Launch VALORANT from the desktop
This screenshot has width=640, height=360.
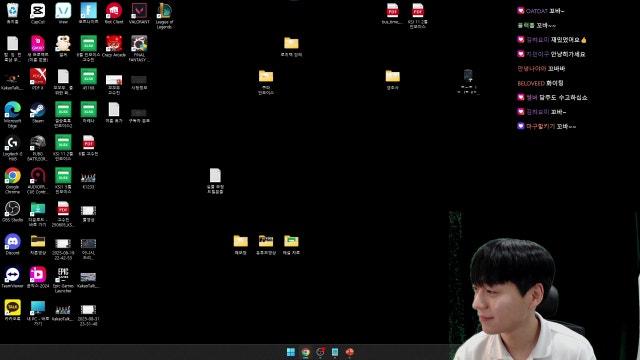139,13
